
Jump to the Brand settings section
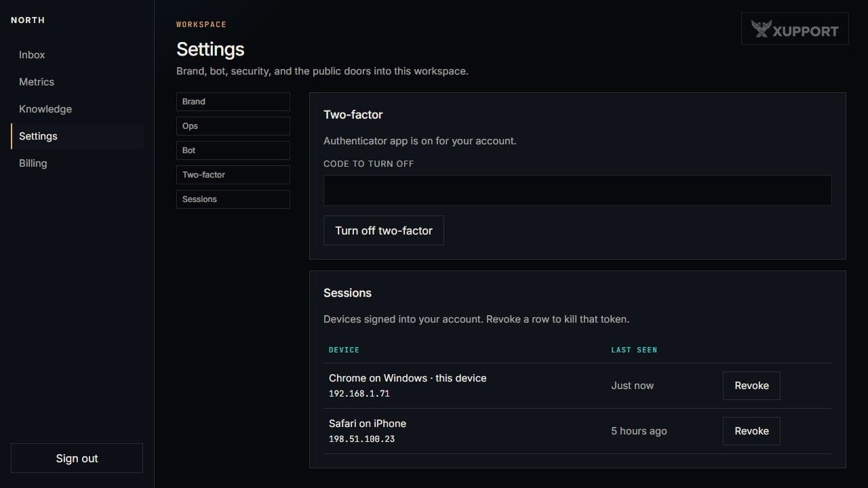click(x=233, y=102)
